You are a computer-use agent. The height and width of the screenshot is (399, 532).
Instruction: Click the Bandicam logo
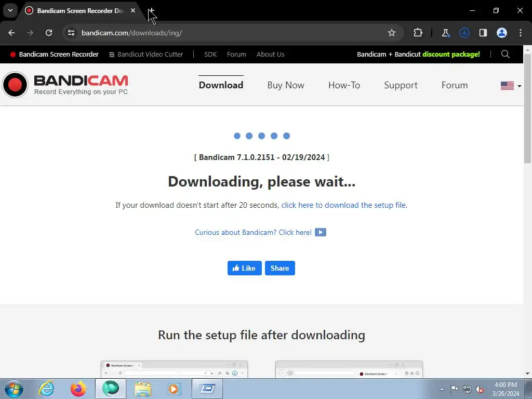point(65,85)
